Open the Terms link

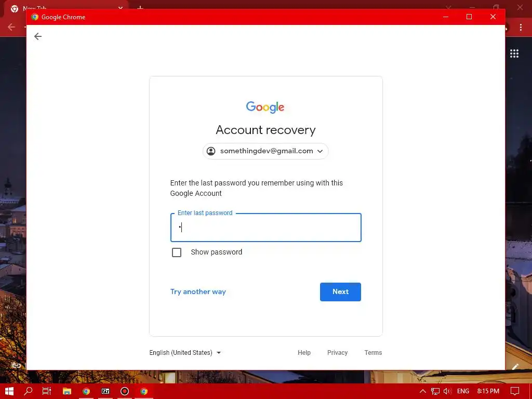click(373, 353)
